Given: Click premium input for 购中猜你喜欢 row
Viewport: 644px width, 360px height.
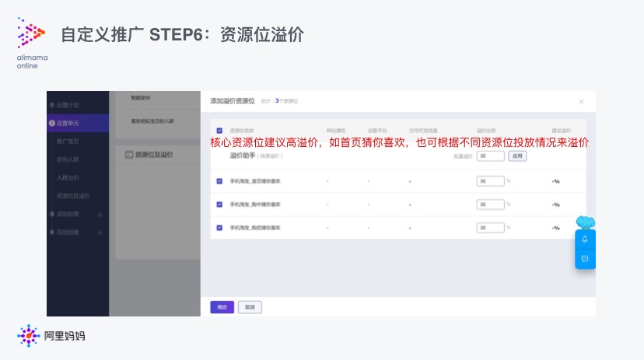Looking at the screenshot, I should click(x=491, y=204).
